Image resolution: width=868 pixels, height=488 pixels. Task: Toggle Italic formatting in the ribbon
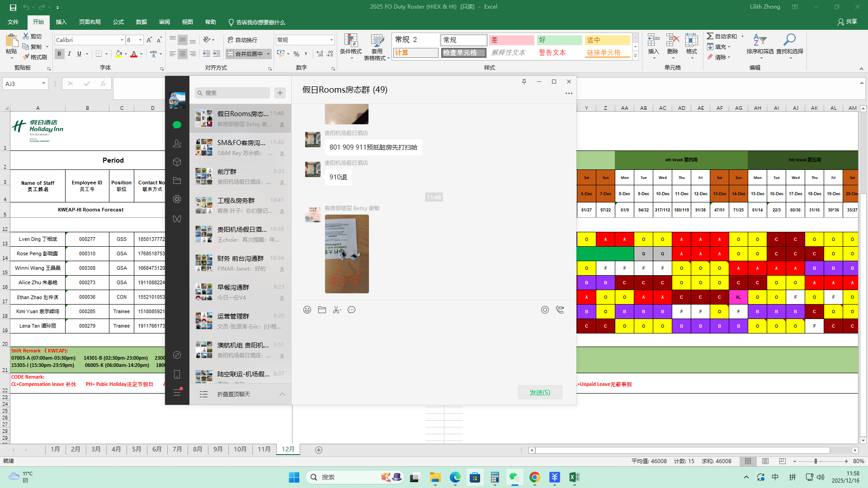[x=69, y=54]
